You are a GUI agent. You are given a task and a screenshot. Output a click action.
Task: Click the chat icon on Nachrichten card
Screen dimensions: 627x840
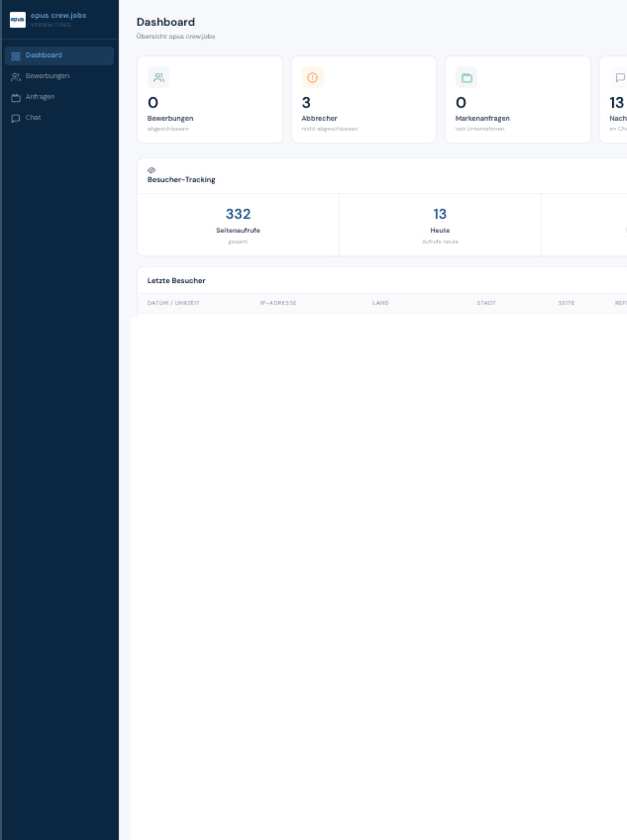(620, 77)
